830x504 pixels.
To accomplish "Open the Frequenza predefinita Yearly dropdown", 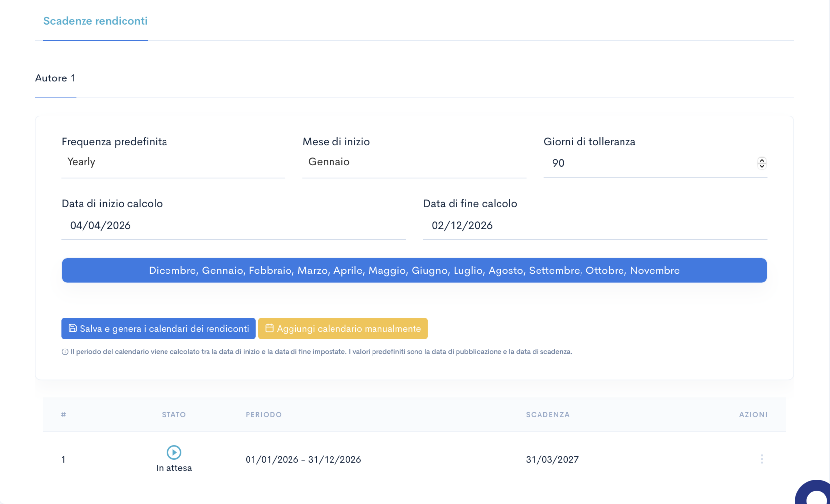I will pyautogui.click(x=173, y=162).
